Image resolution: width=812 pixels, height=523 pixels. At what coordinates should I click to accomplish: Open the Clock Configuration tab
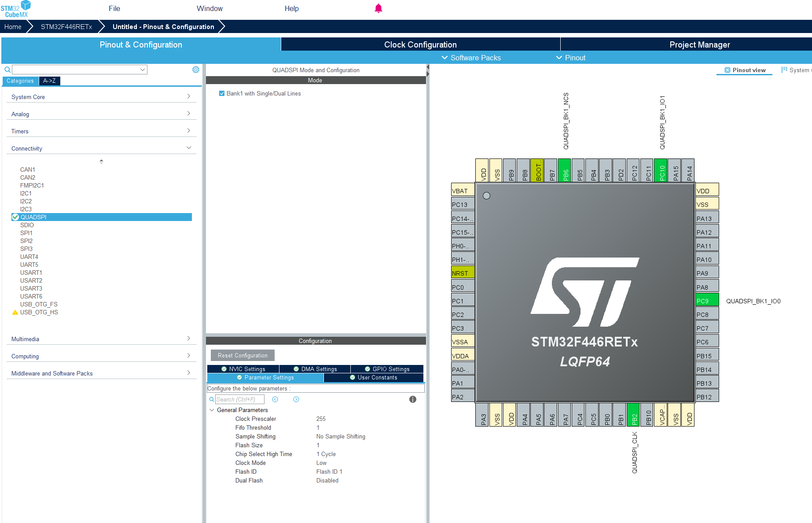(419, 44)
